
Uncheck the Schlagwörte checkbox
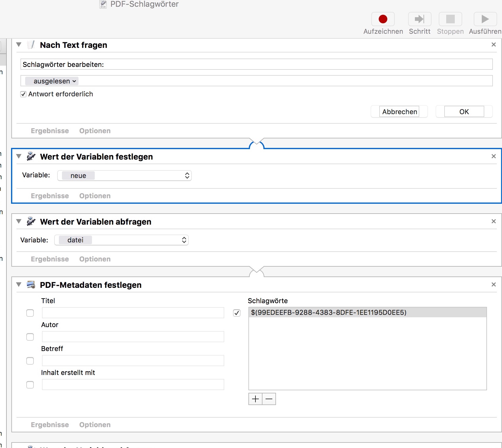236,313
